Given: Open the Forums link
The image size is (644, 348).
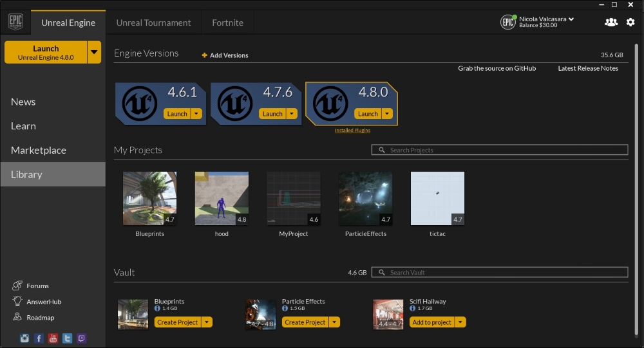Looking at the screenshot, I should coord(38,286).
